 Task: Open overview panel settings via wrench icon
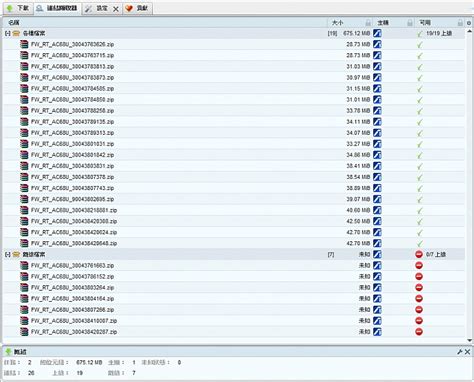(460, 352)
